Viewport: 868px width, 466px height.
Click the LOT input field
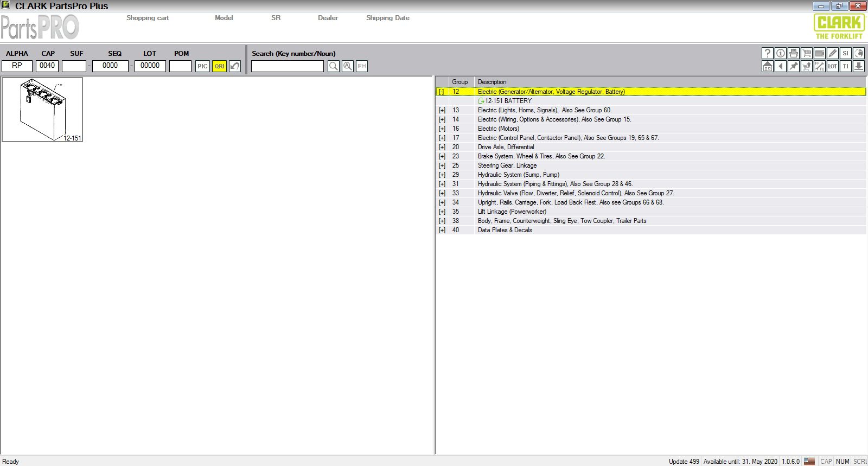pyautogui.click(x=150, y=66)
